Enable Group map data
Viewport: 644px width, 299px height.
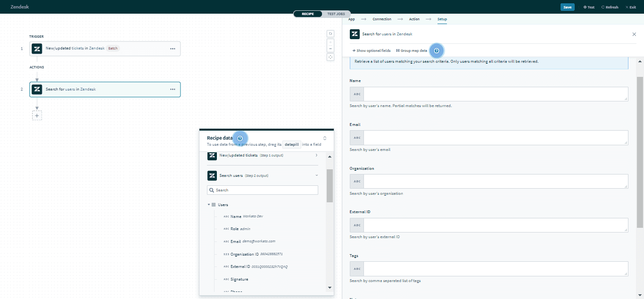point(413,50)
